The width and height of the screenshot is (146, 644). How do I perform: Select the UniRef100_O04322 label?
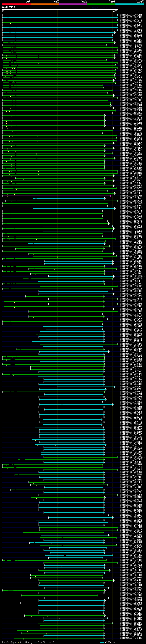pos(131,140)
